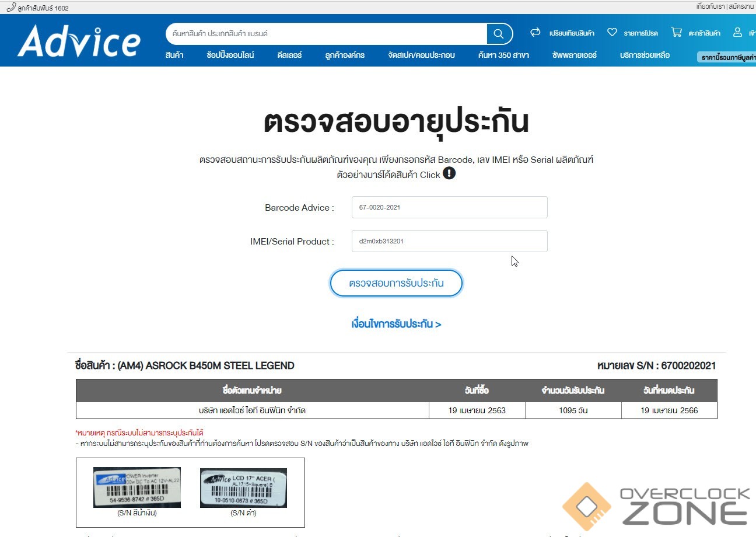This screenshot has width=756, height=537.
Task: Click the เปรียบเทียบสินค้า link
Action: tap(572, 33)
